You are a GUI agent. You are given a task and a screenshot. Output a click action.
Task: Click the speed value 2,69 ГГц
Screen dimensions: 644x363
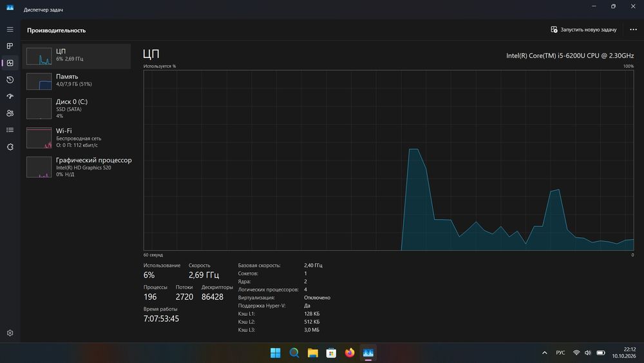[204, 275]
